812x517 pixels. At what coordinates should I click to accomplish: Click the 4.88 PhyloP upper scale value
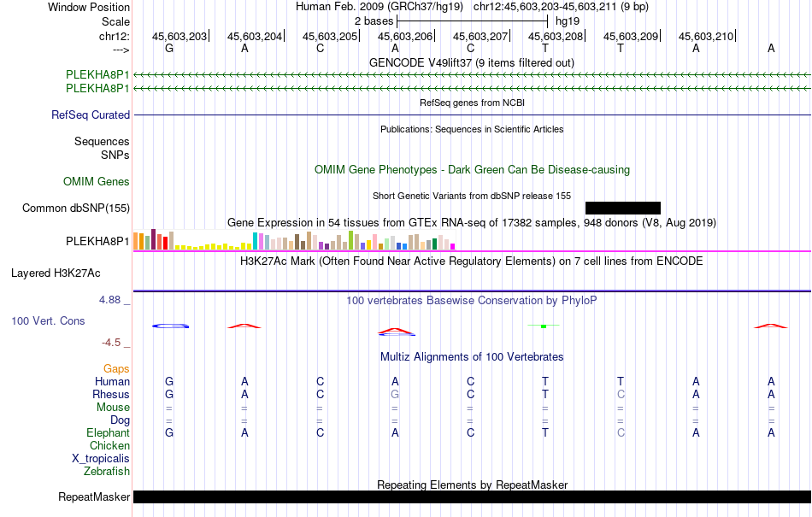(x=109, y=300)
